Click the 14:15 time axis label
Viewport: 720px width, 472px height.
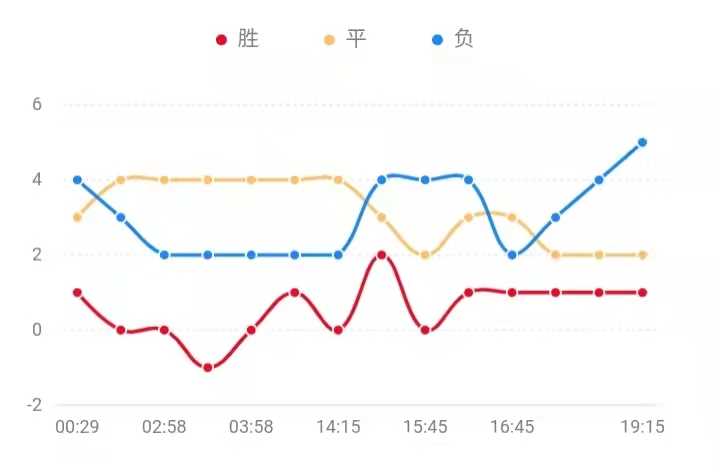[x=338, y=427]
